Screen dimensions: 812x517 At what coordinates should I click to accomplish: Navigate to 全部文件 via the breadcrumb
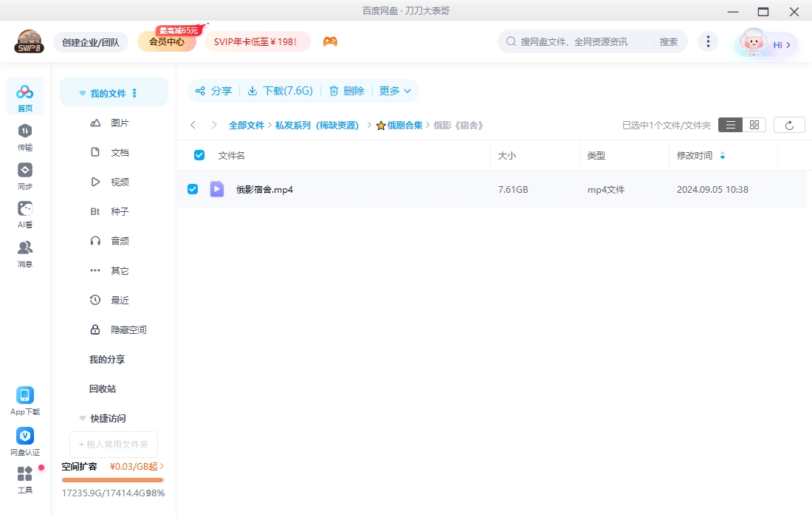tap(247, 125)
